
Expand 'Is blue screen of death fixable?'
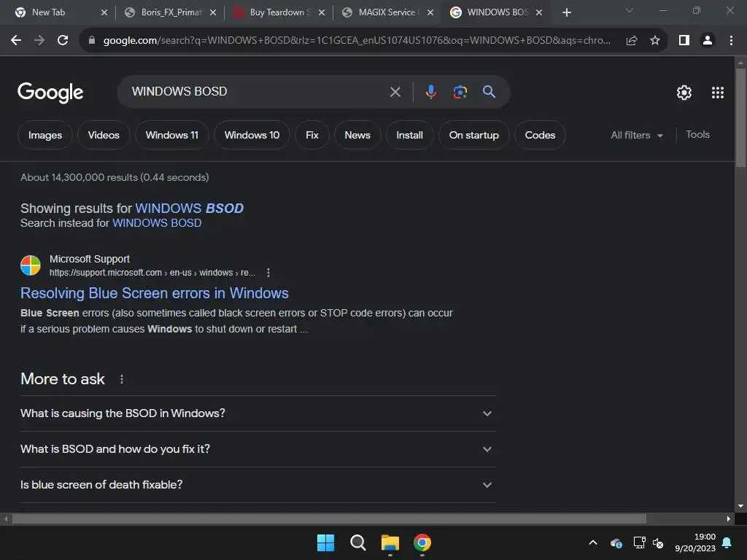click(258, 485)
